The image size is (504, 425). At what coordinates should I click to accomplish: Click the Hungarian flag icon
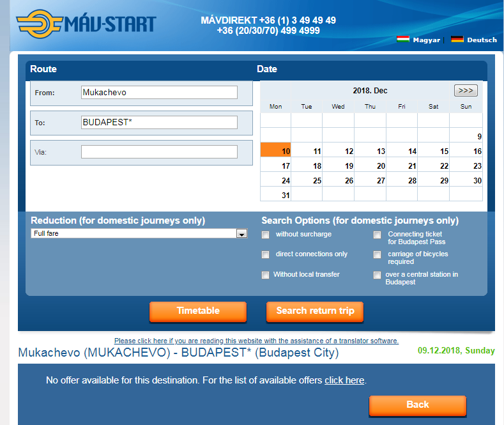(403, 40)
